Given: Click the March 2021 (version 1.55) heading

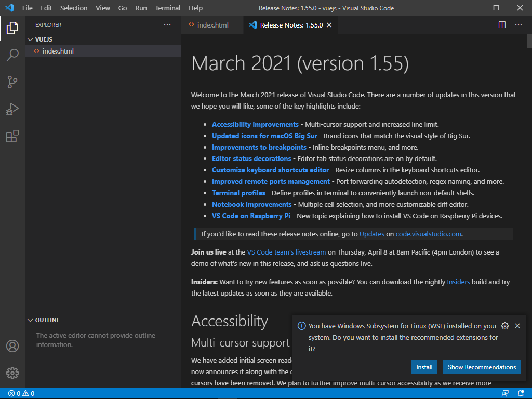Looking at the screenshot, I should [300, 63].
